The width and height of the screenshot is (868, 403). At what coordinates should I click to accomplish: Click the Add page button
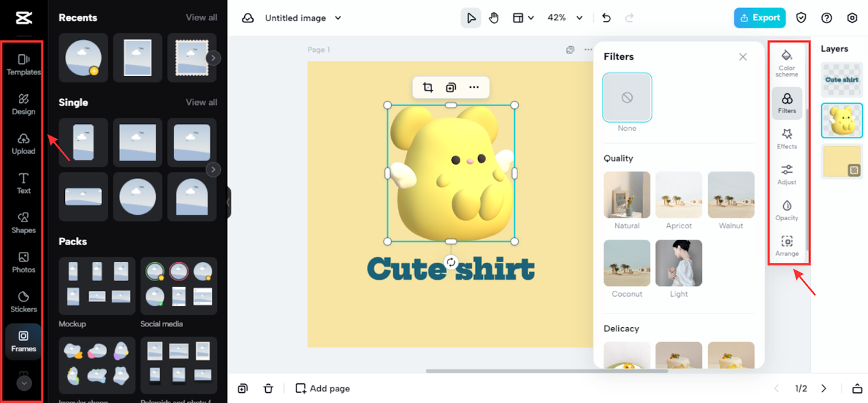[323, 388]
